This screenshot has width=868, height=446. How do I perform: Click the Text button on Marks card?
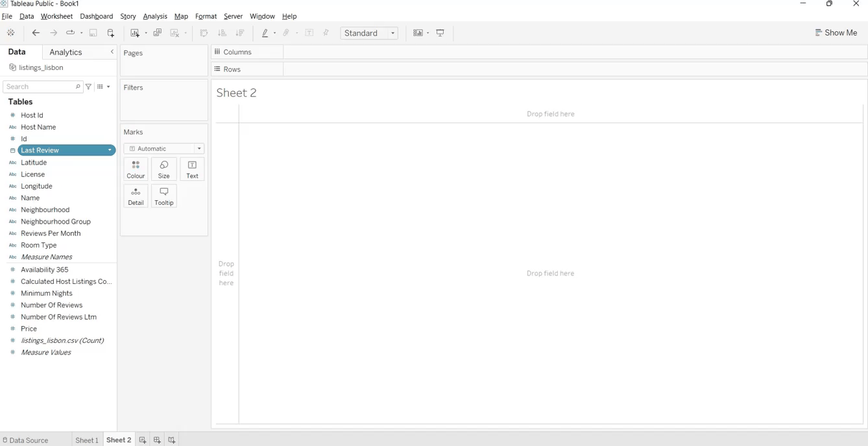coord(193,169)
